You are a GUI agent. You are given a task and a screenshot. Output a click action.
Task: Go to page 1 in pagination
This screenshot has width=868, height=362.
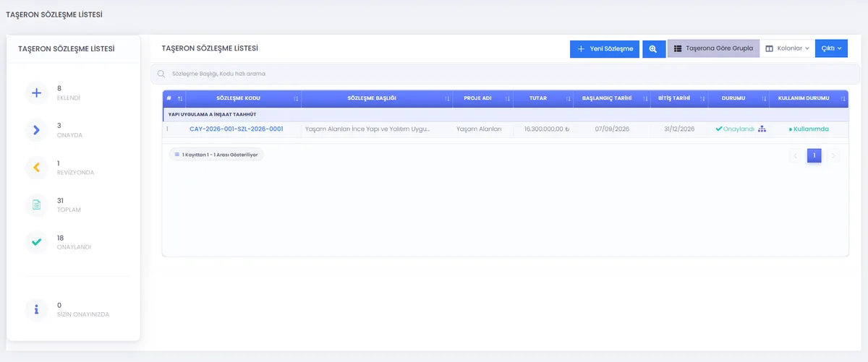click(814, 155)
